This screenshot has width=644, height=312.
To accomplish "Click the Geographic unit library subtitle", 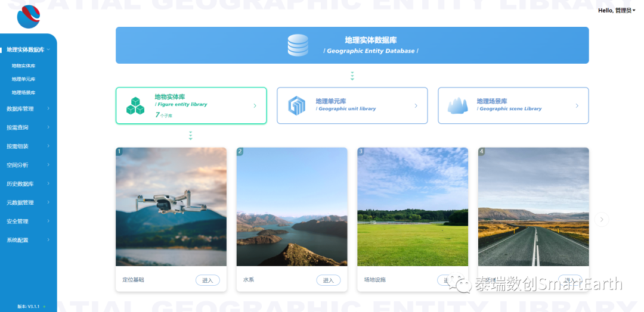I will coord(346,108).
